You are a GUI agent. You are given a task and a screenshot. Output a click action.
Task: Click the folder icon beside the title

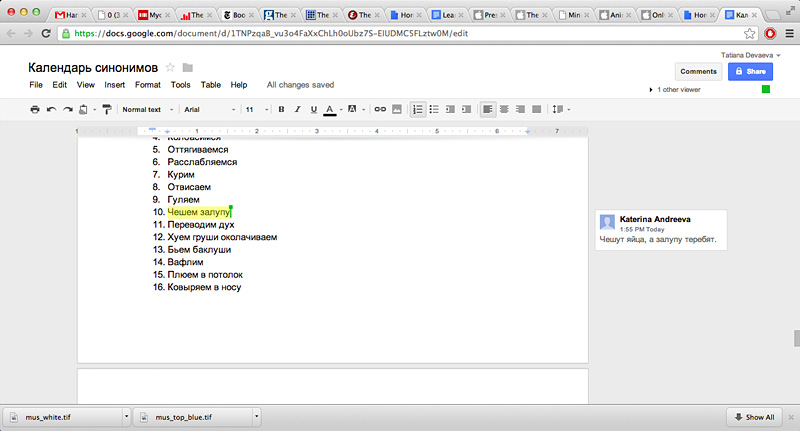point(187,67)
